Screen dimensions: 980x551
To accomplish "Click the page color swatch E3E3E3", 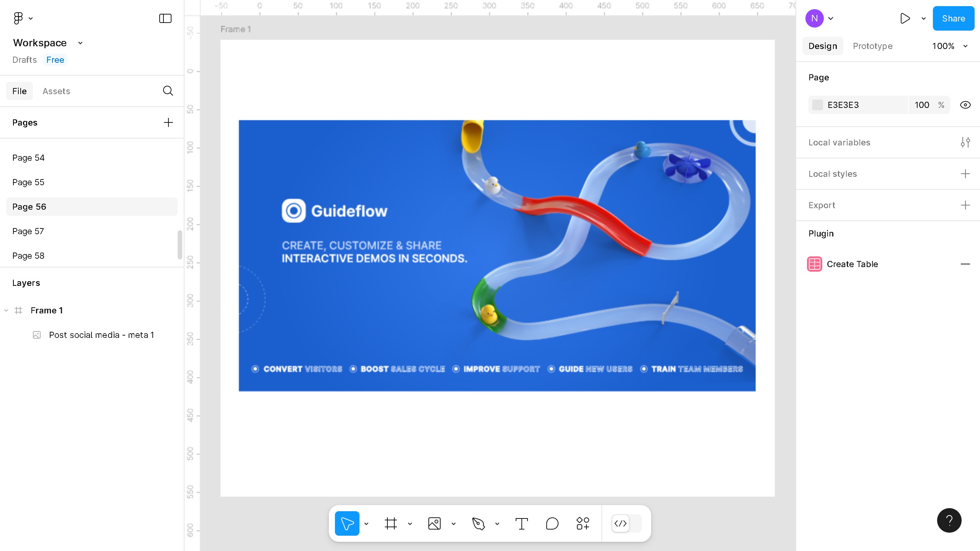I will click(818, 104).
